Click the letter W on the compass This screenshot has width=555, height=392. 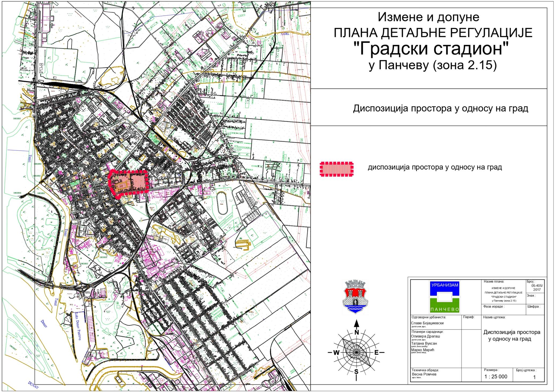click(336, 353)
